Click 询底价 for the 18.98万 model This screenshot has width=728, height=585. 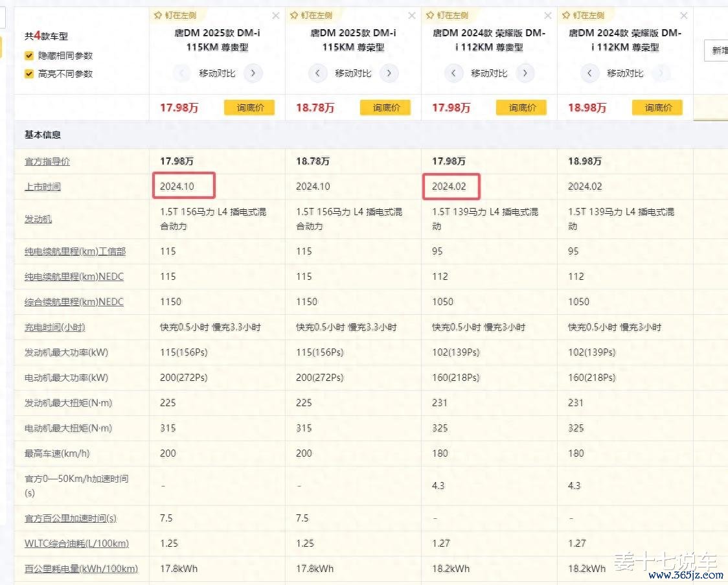(658, 108)
